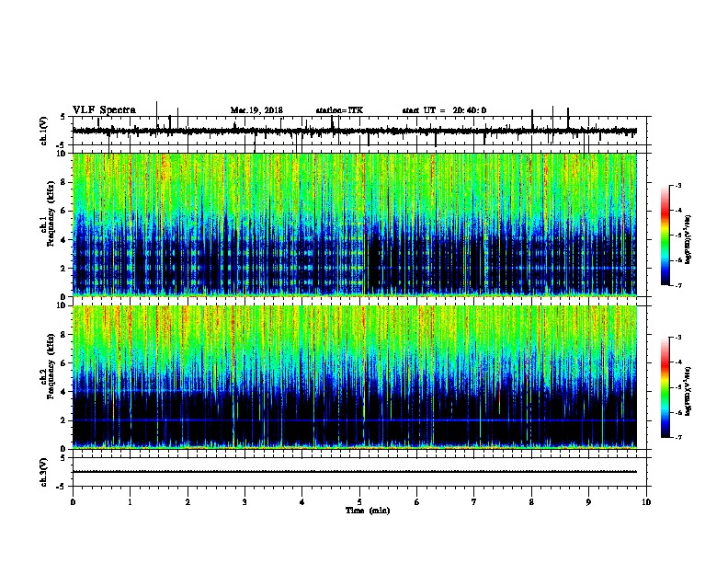728x563 pixels.
Task: Click the "ch.3(V)" axis label
Action: click(x=44, y=472)
